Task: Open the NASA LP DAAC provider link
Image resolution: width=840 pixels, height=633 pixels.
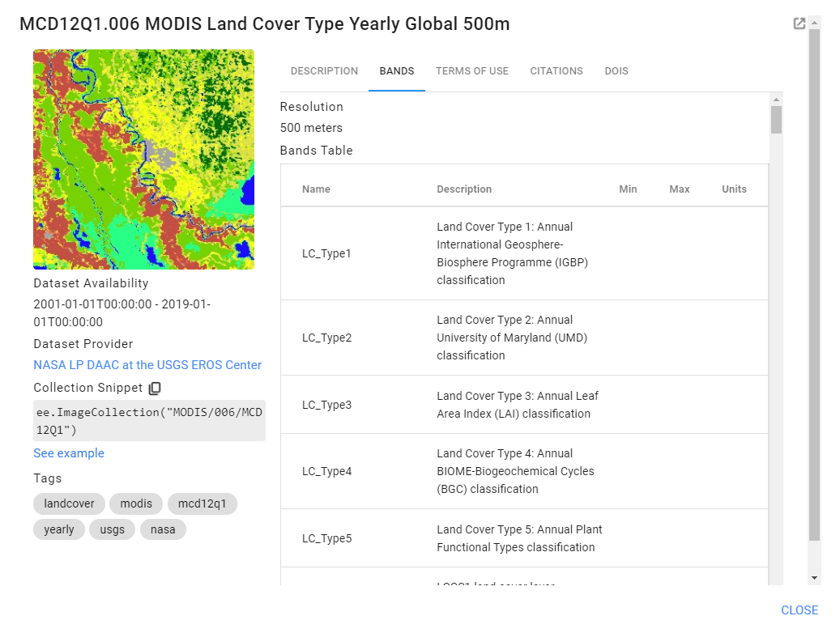Action: pos(147,365)
